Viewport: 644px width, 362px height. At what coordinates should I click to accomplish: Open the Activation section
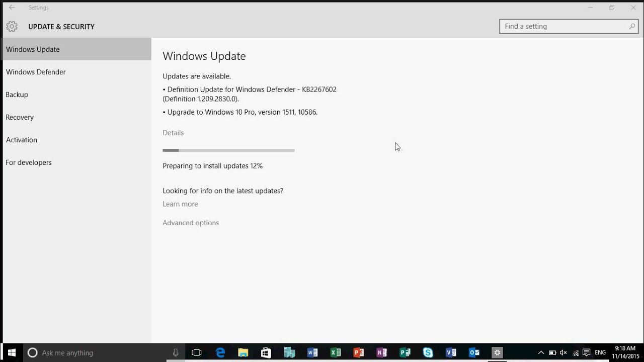tap(76, 140)
